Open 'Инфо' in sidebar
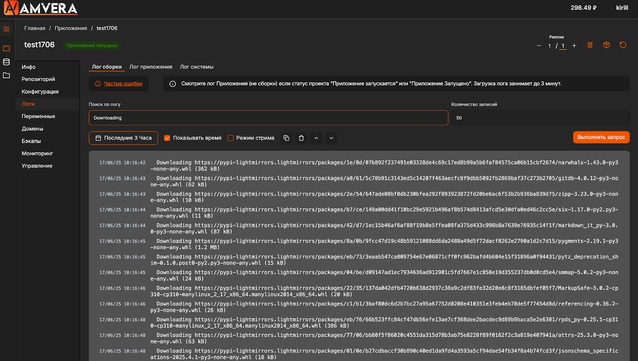Image resolution: width=638 pixels, height=361 pixels. [28, 67]
